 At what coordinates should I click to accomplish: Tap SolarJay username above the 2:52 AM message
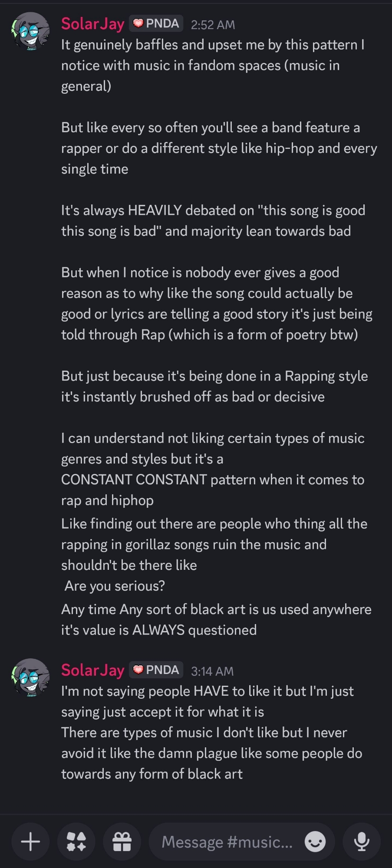pos(92,24)
